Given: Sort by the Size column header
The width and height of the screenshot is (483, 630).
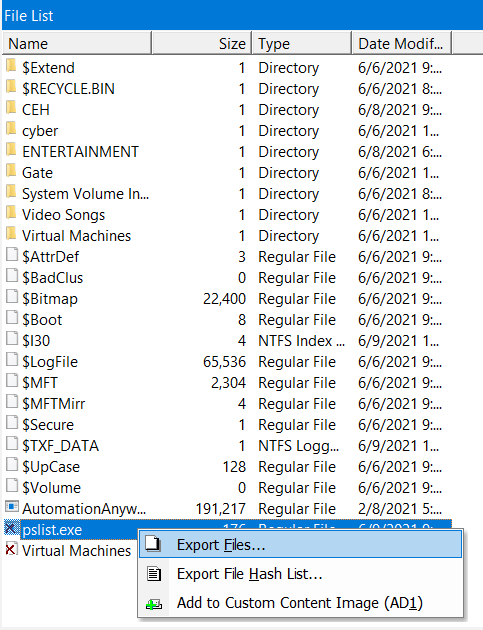Looking at the screenshot, I should pyautogui.click(x=202, y=43).
